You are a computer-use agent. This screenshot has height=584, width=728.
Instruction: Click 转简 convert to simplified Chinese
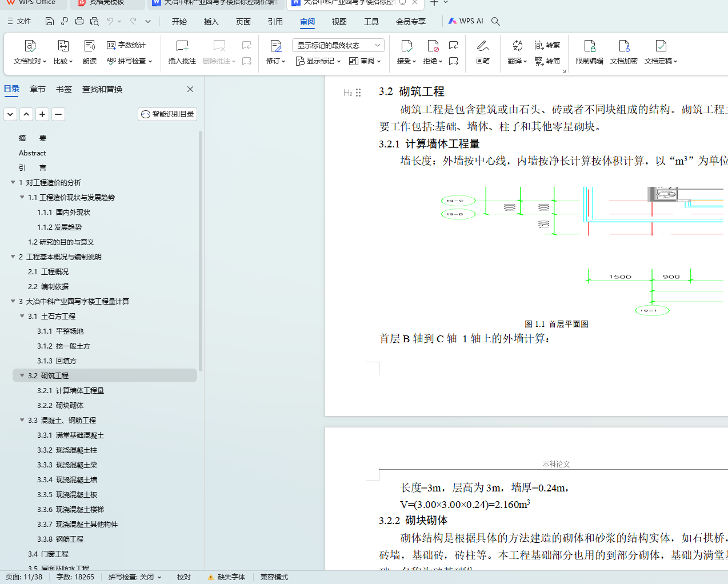click(x=547, y=61)
